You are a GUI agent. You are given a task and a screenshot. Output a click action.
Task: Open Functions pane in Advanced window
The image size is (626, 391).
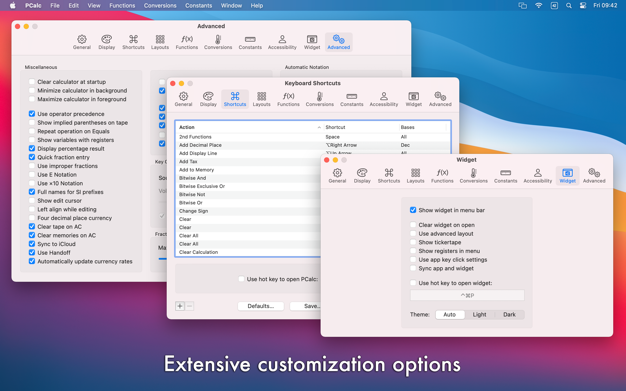(x=187, y=42)
